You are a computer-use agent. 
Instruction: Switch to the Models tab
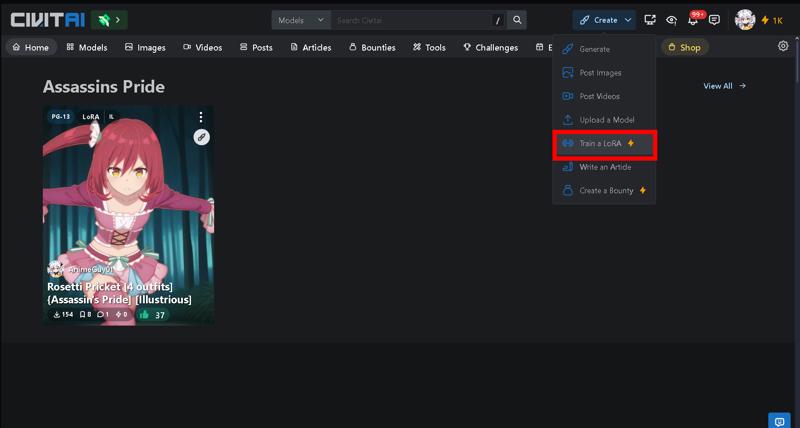click(87, 47)
